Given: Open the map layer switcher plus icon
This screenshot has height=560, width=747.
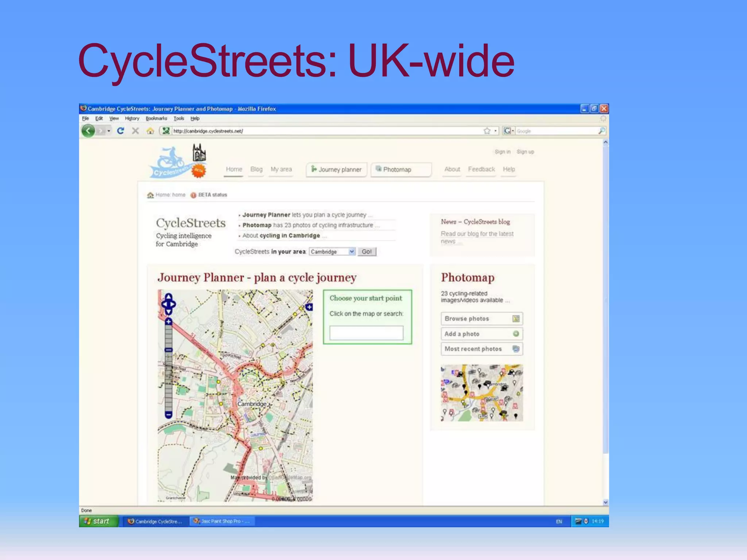Looking at the screenshot, I should tap(309, 307).
